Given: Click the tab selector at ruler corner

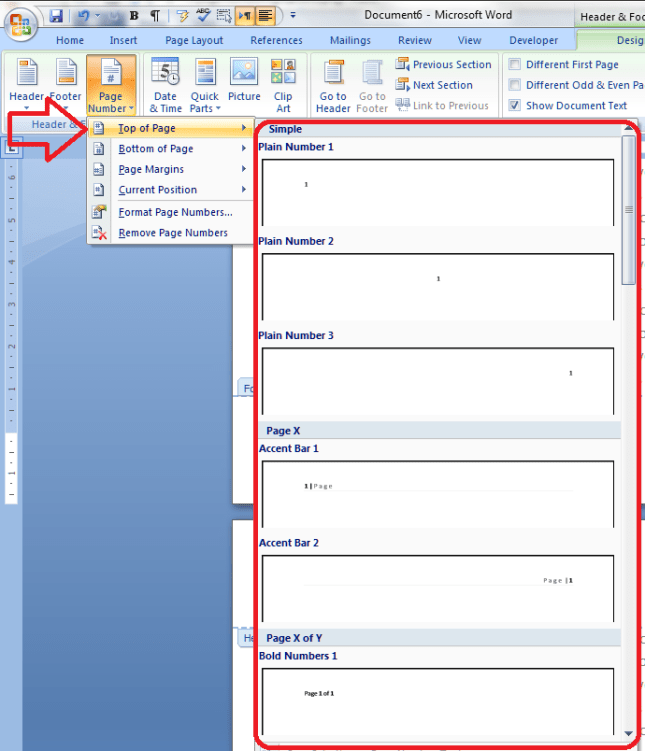Looking at the screenshot, I should point(12,148).
